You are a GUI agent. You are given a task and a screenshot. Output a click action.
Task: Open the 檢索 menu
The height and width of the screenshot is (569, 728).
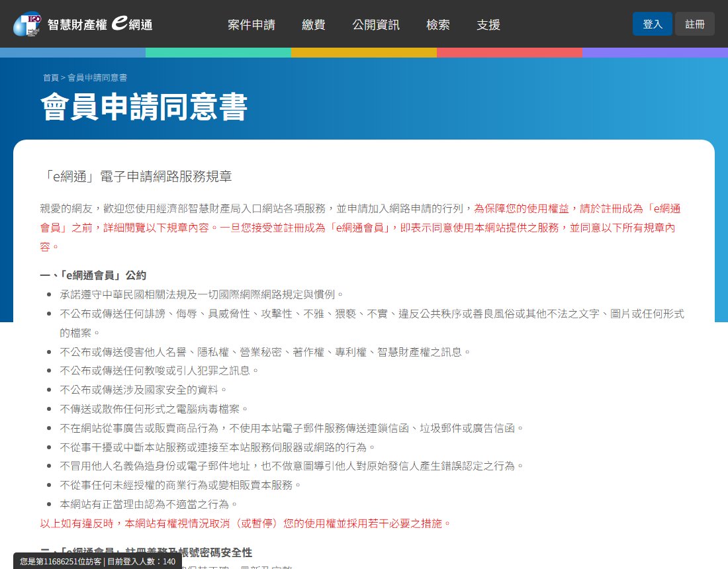click(x=438, y=24)
